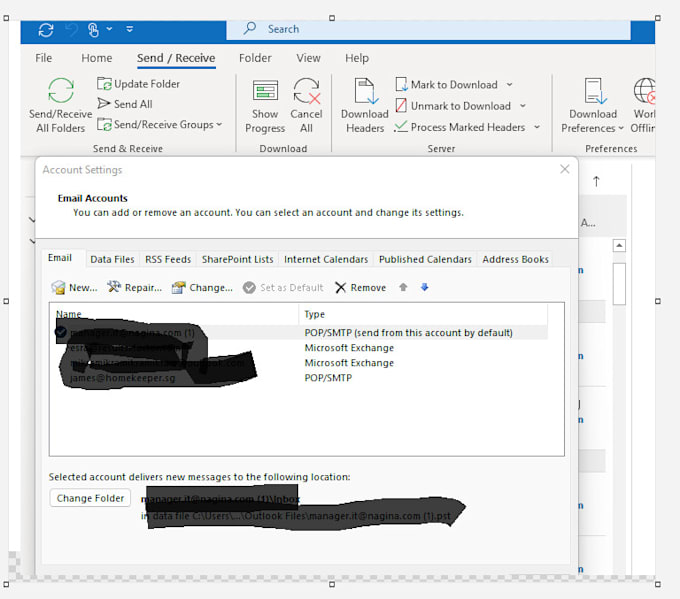Click the Change Folder button

90,498
